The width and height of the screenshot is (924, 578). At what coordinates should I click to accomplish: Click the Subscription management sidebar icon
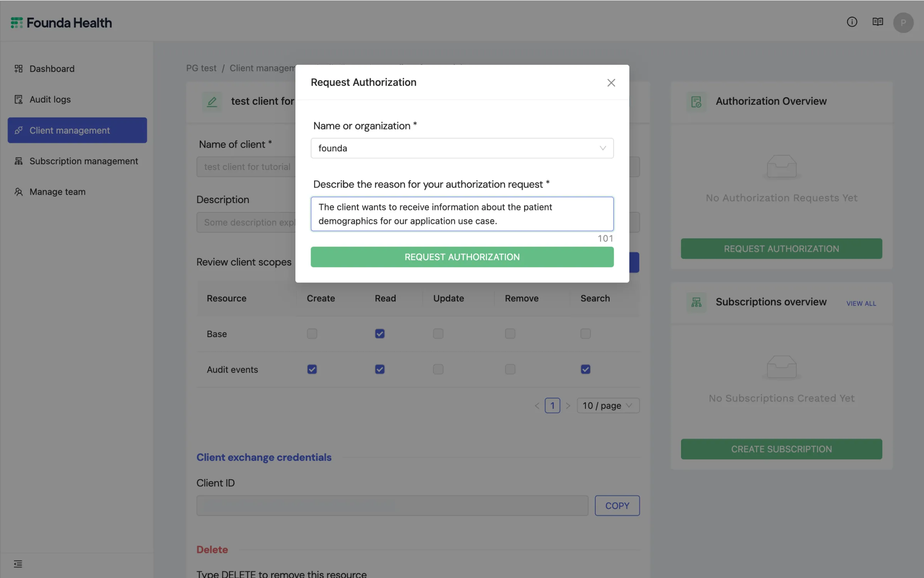[x=19, y=161]
